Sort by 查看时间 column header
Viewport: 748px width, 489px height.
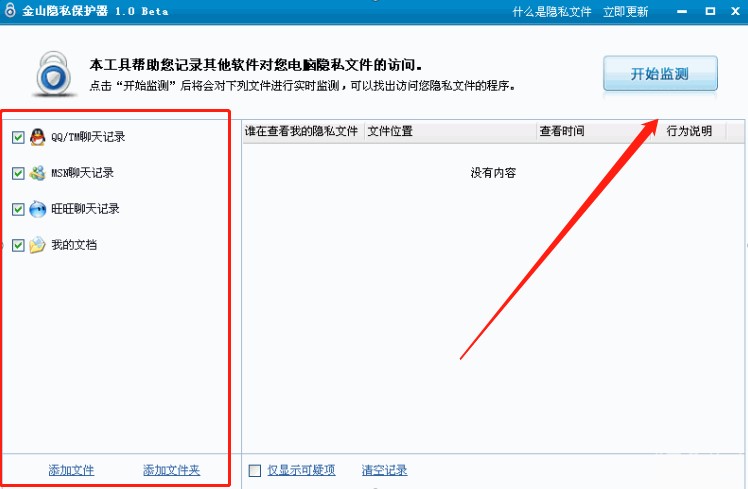pyautogui.click(x=592, y=131)
